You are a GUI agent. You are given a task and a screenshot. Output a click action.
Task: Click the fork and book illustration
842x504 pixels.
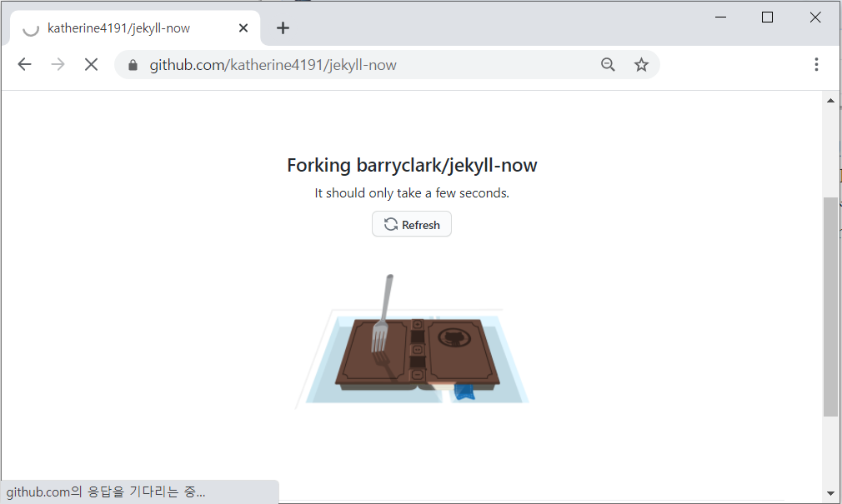point(412,341)
